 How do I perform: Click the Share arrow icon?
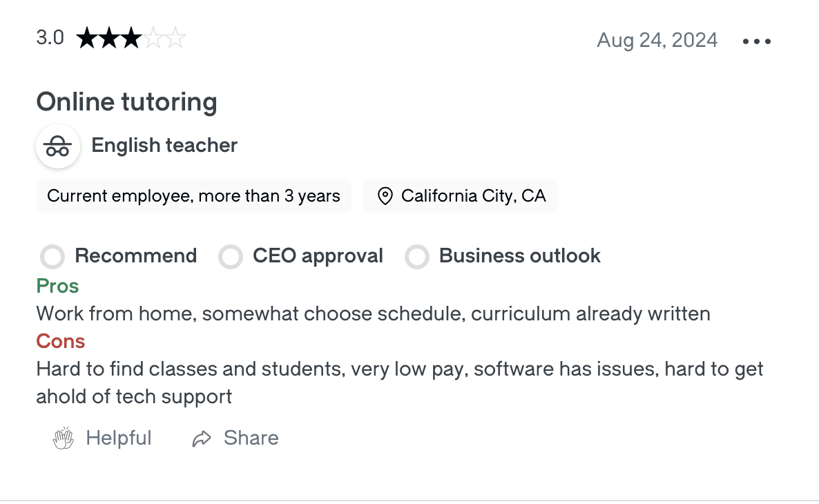[201, 438]
